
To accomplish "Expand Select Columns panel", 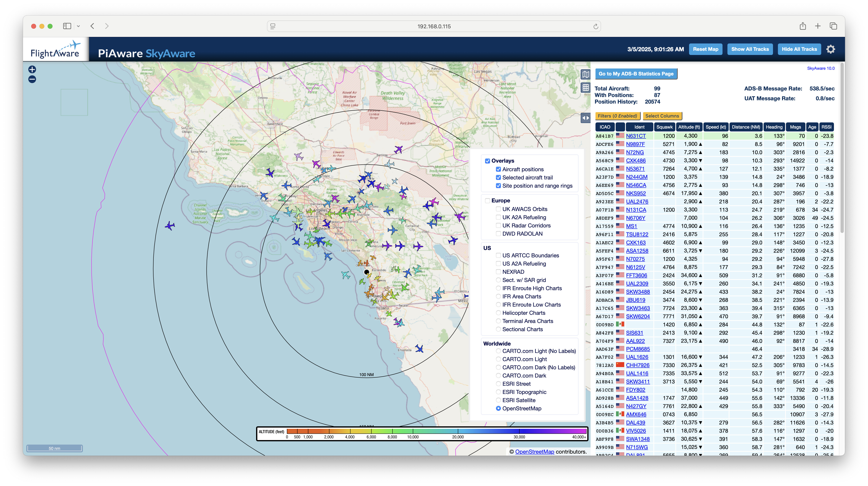I will 662,116.
